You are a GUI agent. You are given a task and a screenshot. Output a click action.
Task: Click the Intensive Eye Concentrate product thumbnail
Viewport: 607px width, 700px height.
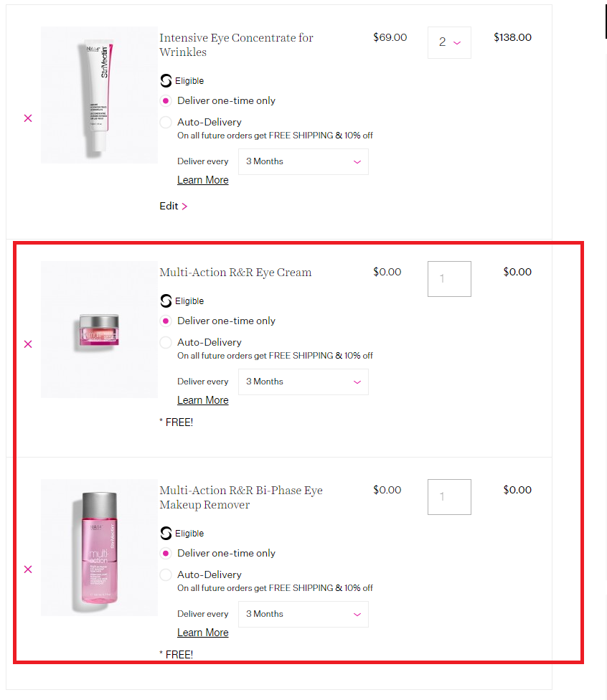click(99, 95)
